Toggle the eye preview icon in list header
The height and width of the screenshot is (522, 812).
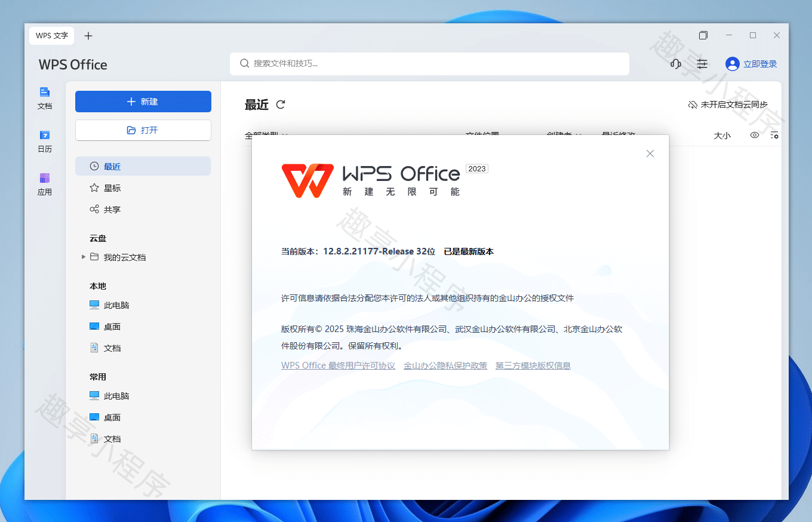755,136
